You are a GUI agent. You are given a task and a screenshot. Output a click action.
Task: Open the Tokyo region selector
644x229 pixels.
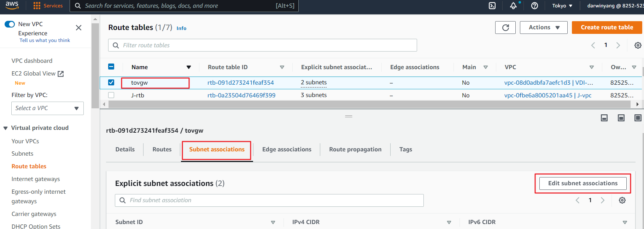click(x=562, y=6)
